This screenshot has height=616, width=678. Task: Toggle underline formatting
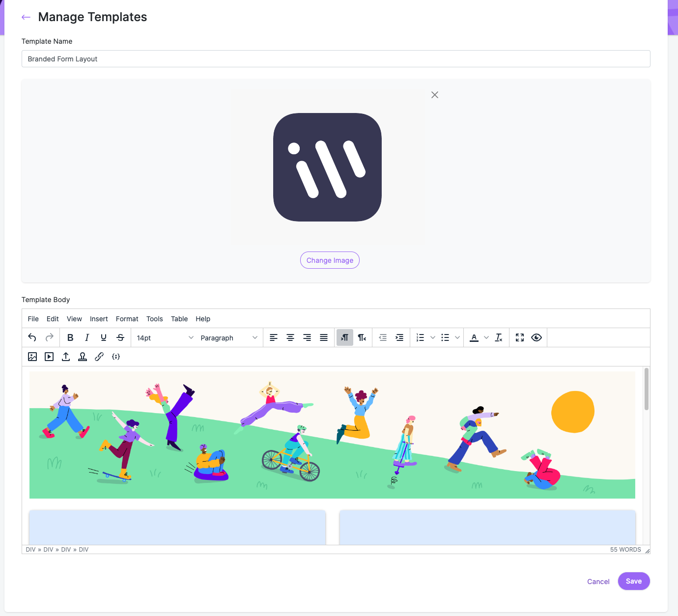pos(104,337)
